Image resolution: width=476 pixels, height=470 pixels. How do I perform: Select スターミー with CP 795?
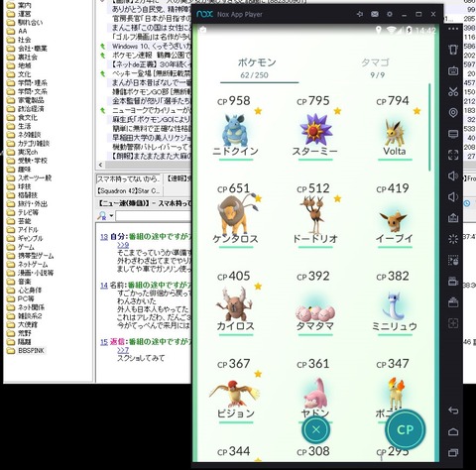click(x=315, y=128)
